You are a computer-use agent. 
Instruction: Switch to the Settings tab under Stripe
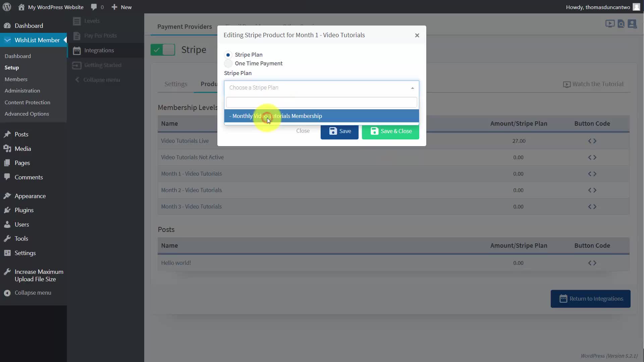(176, 84)
